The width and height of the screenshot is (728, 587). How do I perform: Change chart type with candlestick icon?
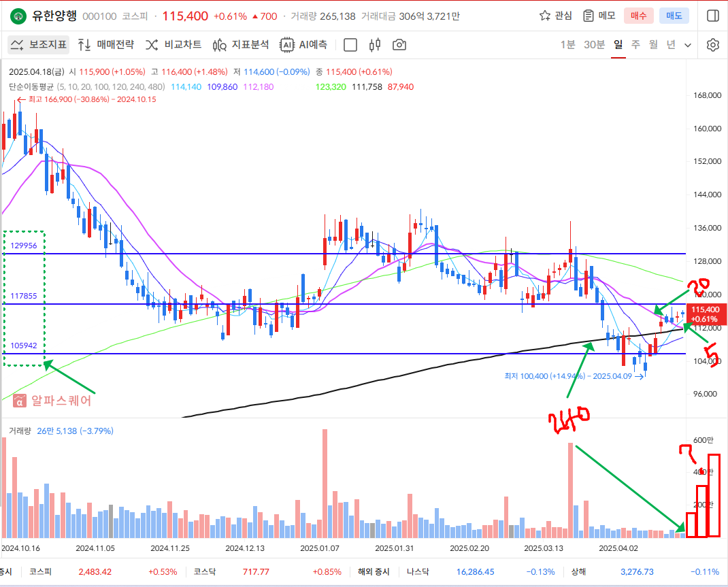click(x=375, y=45)
